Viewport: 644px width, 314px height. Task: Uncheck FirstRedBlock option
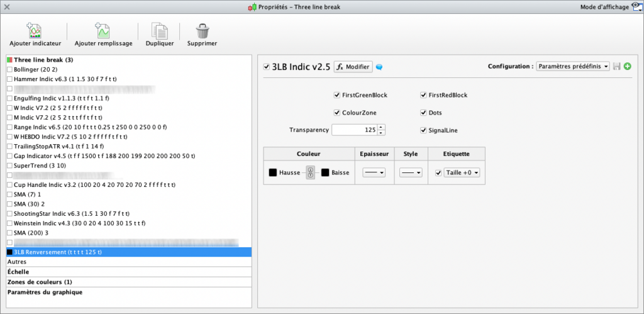coord(423,96)
